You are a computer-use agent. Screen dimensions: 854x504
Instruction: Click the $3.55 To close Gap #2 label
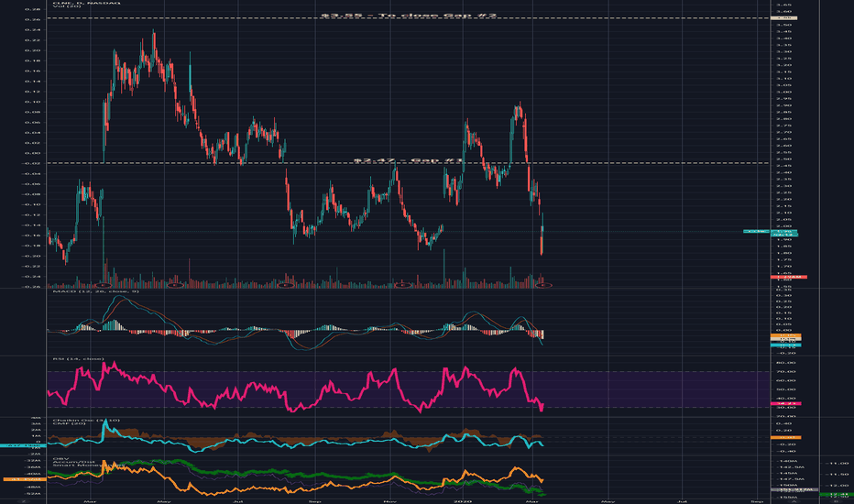click(x=409, y=16)
